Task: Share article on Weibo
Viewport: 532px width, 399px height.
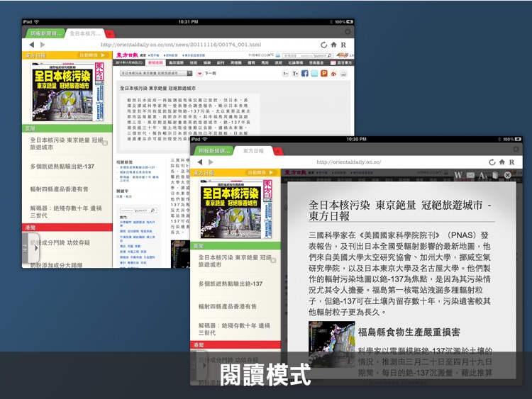Action: (334, 74)
